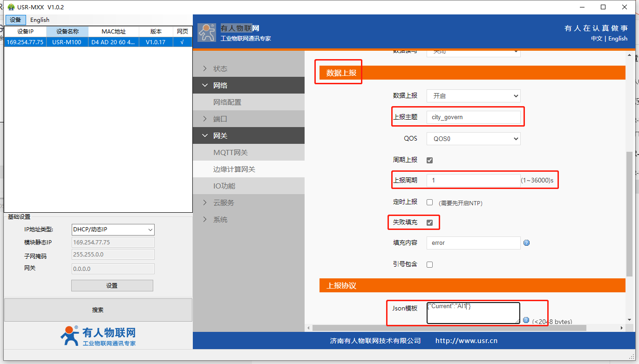Click help icon beside Json模板 textarea

[x=526, y=320]
